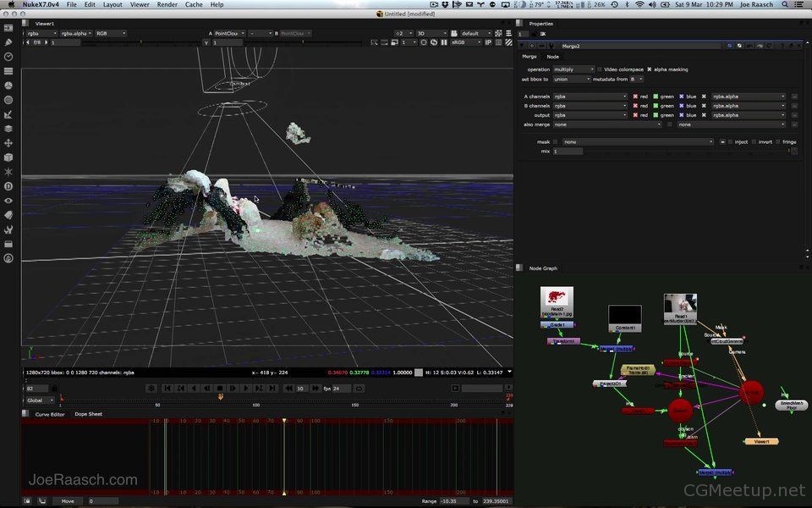Open the Render menu

coord(167,4)
